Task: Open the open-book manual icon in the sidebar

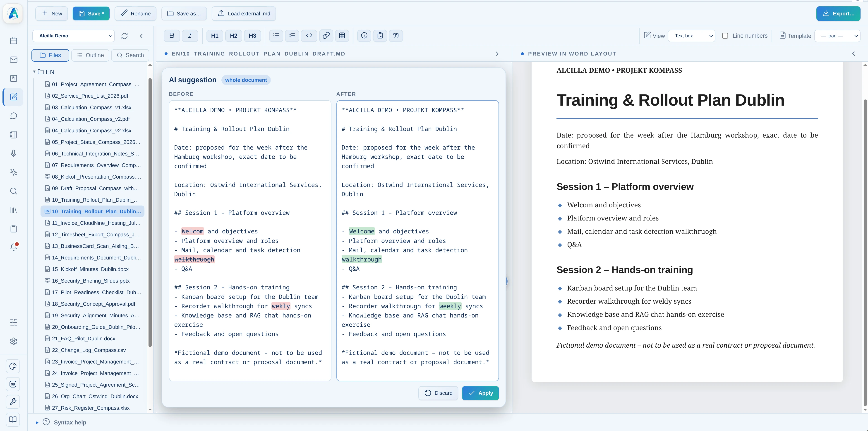Action: (13, 419)
